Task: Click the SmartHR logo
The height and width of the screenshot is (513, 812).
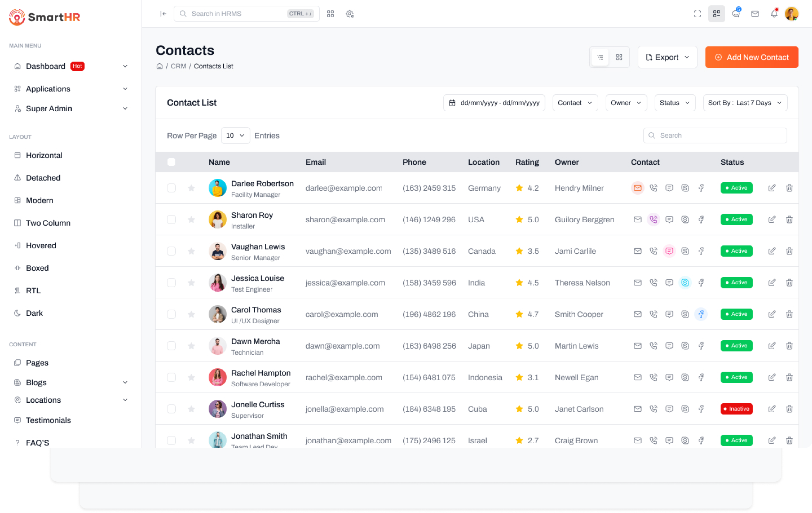Action: [44, 17]
